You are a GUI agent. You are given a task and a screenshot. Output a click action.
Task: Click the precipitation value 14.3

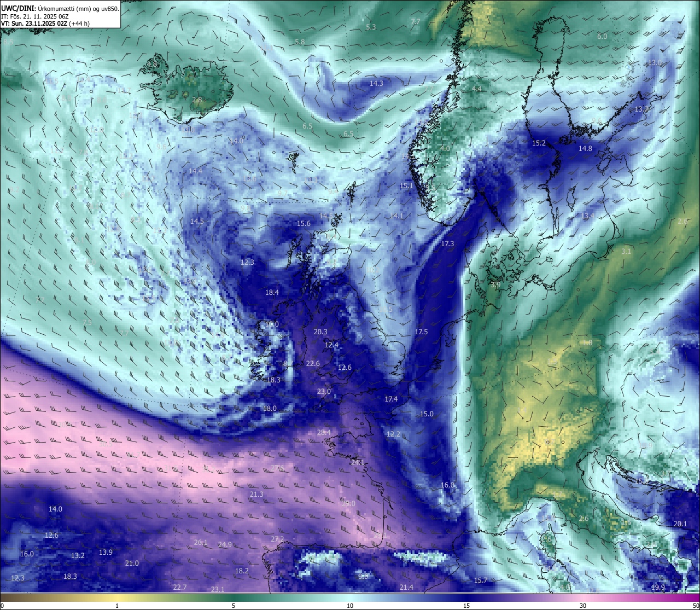pos(376,83)
